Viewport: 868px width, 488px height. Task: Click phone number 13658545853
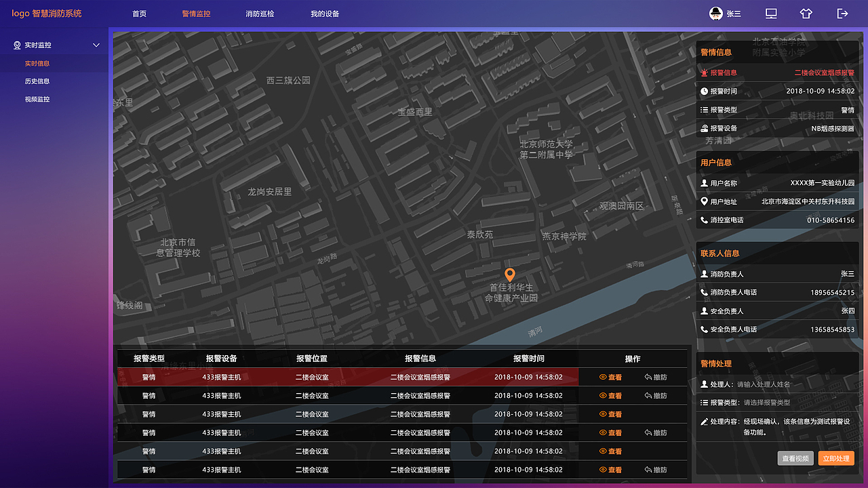(x=833, y=329)
